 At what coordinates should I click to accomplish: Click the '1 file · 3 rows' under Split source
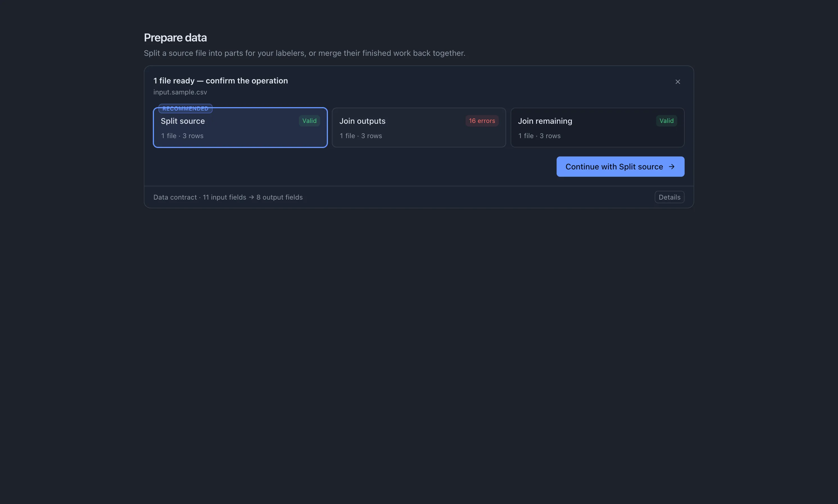(x=182, y=136)
